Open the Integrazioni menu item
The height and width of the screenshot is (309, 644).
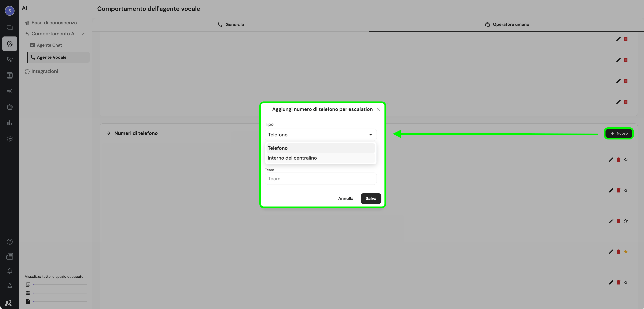(42, 71)
